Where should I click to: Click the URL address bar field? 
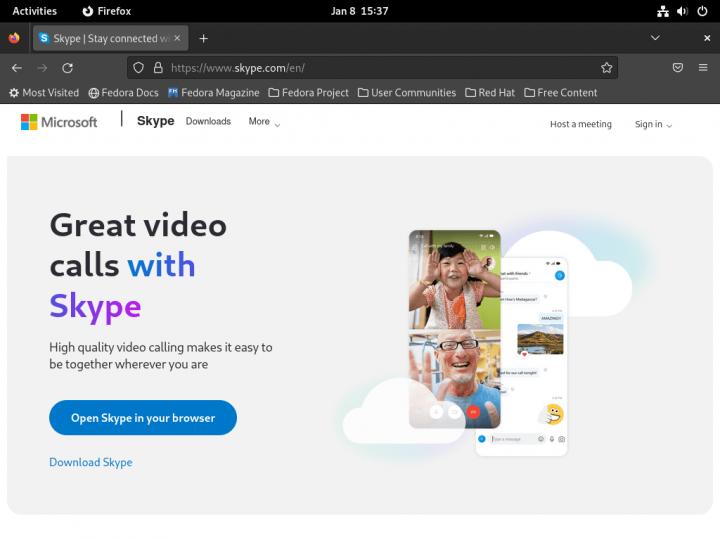[x=380, y=68]
